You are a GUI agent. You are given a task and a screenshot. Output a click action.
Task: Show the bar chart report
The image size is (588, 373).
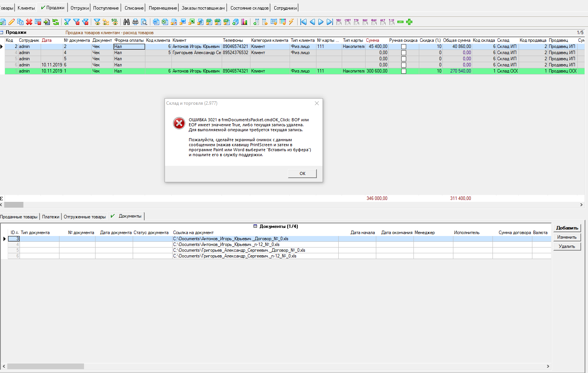pos(244,22)
